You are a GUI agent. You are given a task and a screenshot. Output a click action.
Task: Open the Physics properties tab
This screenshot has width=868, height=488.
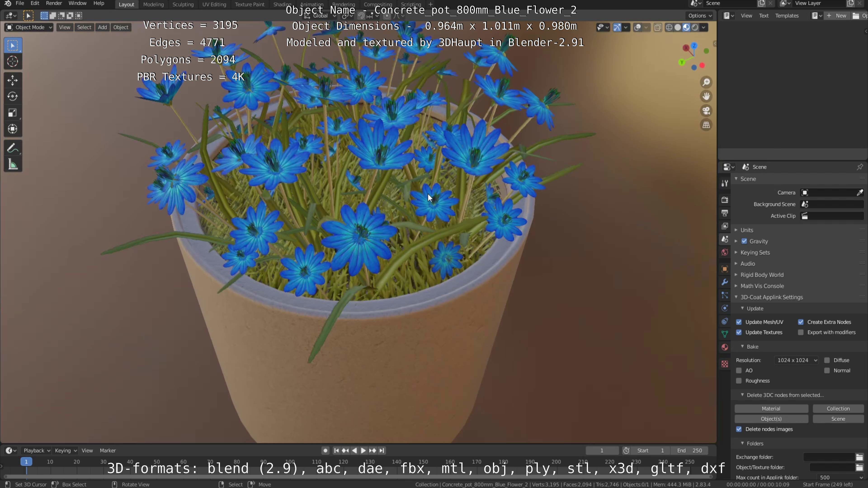click(725, 308)
